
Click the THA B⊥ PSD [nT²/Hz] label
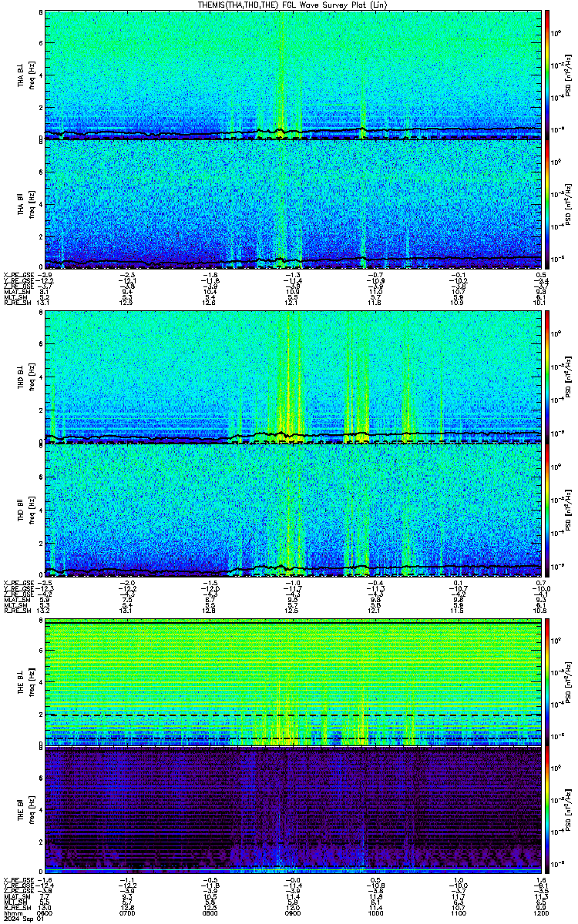(567, 75)
